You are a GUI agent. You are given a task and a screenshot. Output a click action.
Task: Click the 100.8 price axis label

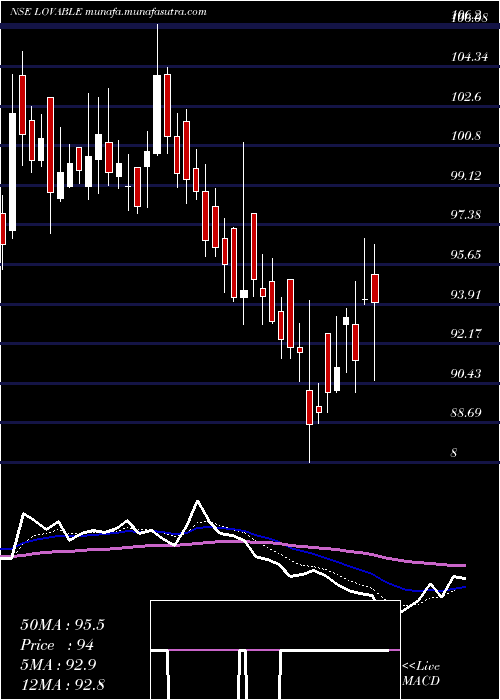(x=466, y=136)
